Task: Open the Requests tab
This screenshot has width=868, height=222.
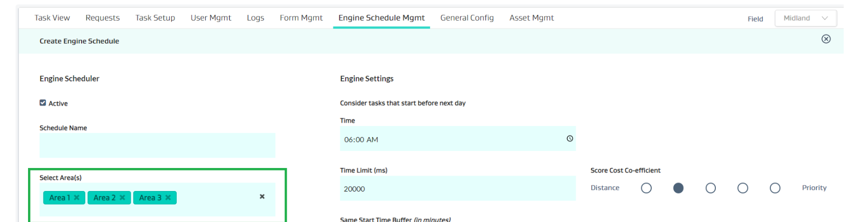Action: 103,18
